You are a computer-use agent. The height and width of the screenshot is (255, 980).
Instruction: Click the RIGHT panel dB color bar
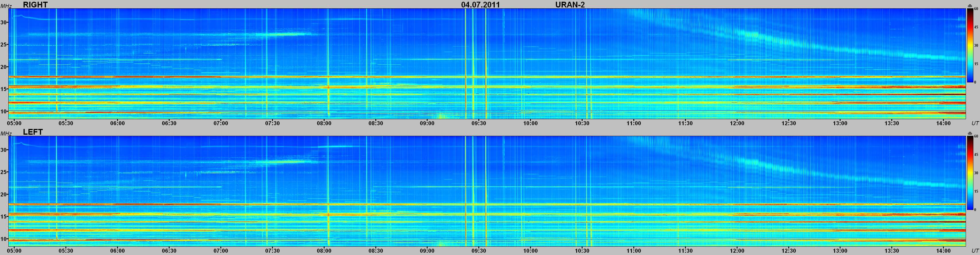pos(970,45)
